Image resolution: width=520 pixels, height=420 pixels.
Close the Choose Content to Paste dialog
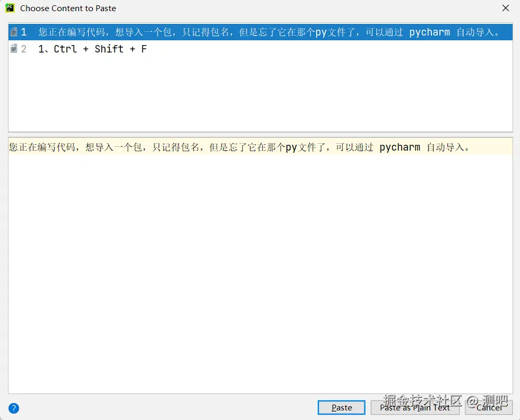coord(505,8)
